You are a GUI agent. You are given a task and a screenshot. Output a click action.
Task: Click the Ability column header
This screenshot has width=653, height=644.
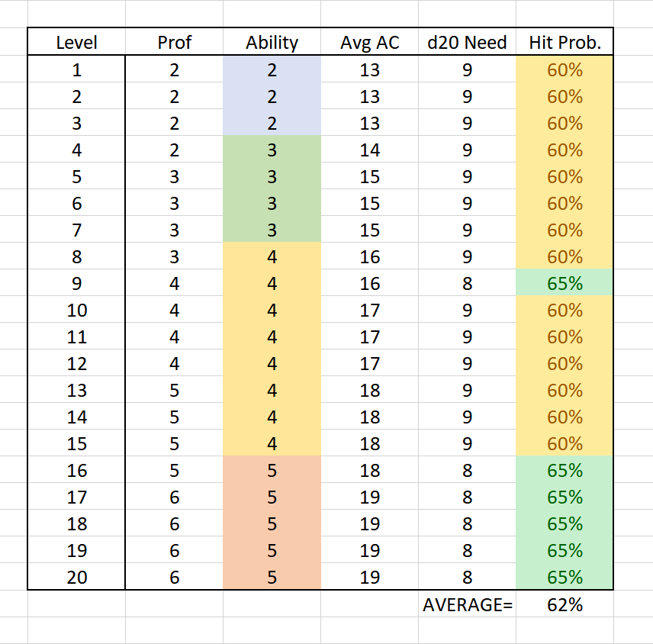point(272,43)
